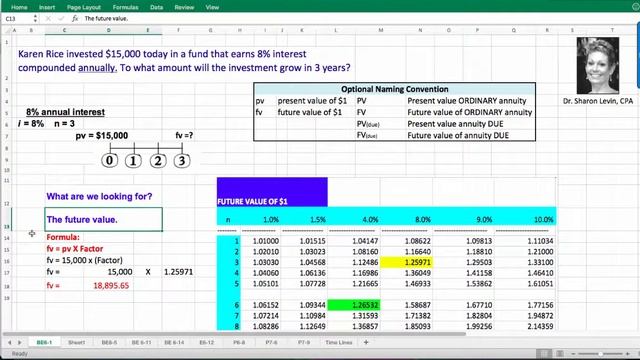Click the Dr. Sharon Levin portrait image
Image resolution: width=640 pixels, height=360 pixels.
(598, 66)
